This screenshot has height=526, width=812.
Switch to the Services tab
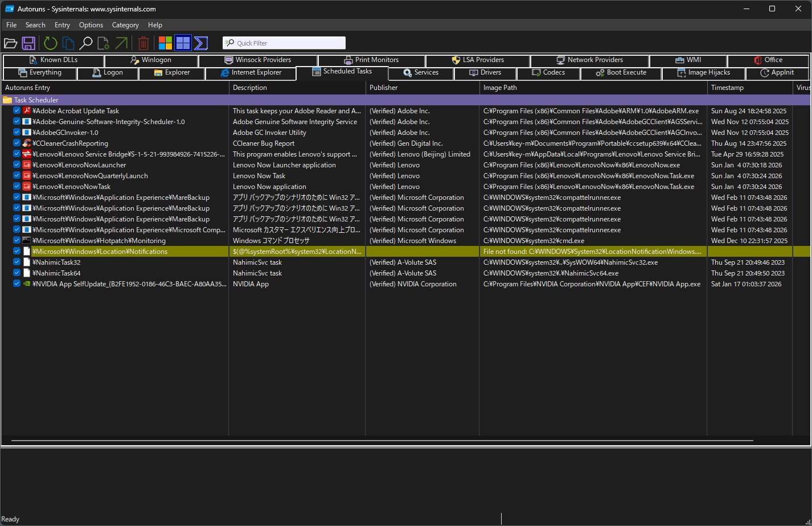click(421, 73)
